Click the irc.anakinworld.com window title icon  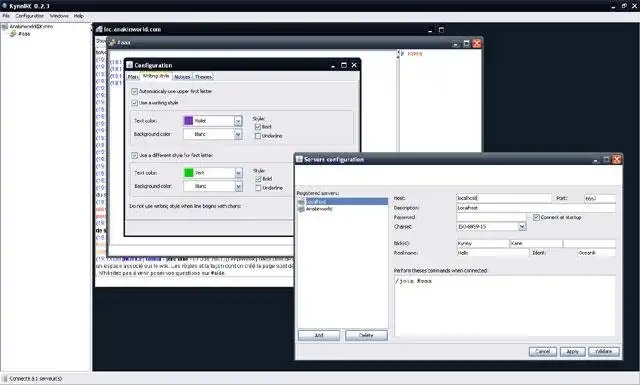point(99,29)
